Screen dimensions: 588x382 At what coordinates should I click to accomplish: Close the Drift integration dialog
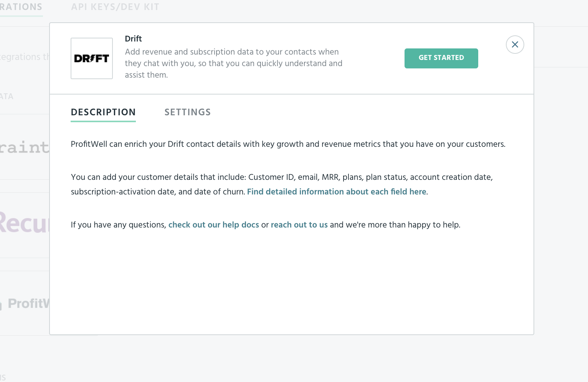click(515, 45)
